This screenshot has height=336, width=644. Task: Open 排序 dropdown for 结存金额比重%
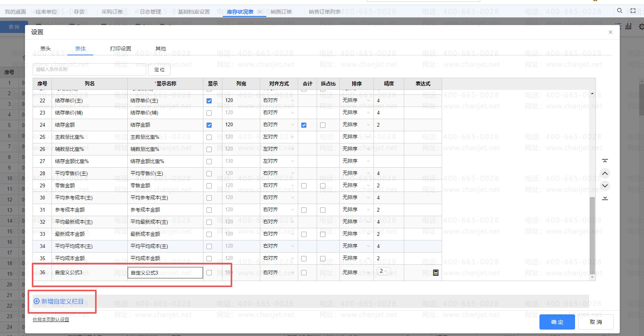point(356,161)
